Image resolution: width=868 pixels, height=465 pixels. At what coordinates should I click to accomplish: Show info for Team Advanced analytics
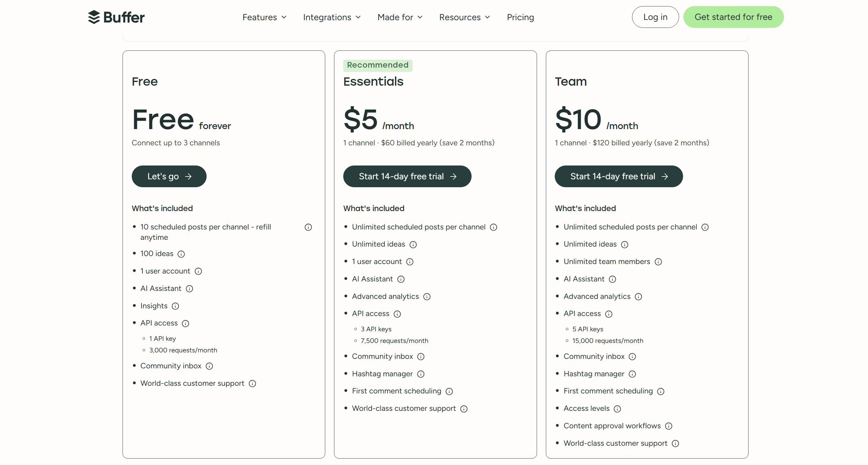pyautogui.click(x=638, y=297)
